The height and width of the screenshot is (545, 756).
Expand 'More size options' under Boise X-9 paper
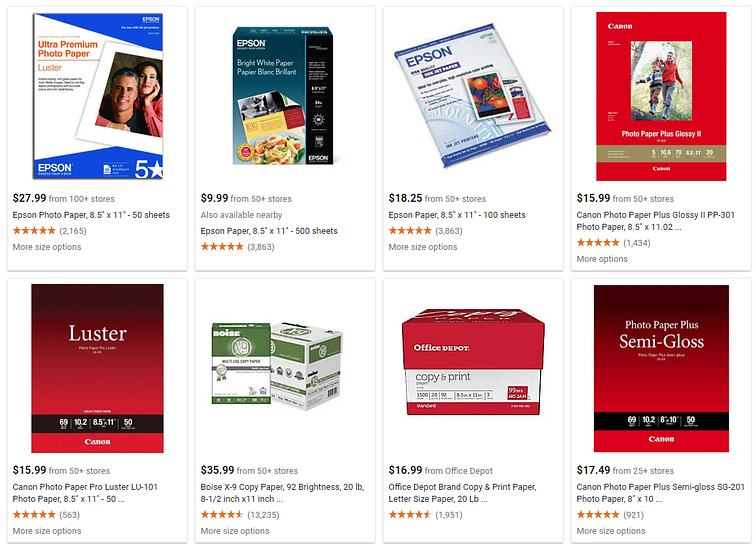point(235,531)
